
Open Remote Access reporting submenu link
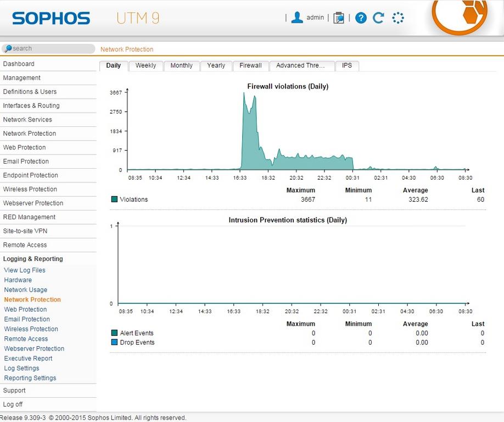[26, 339]
